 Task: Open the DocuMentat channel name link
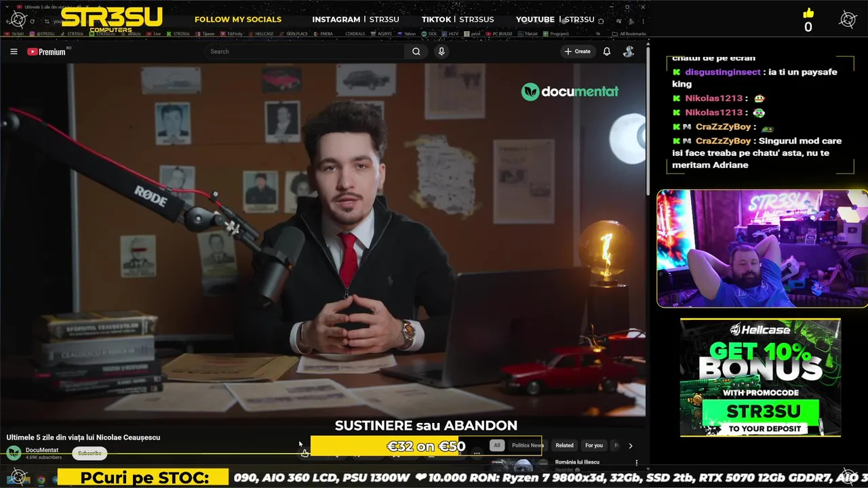[42, 450]
